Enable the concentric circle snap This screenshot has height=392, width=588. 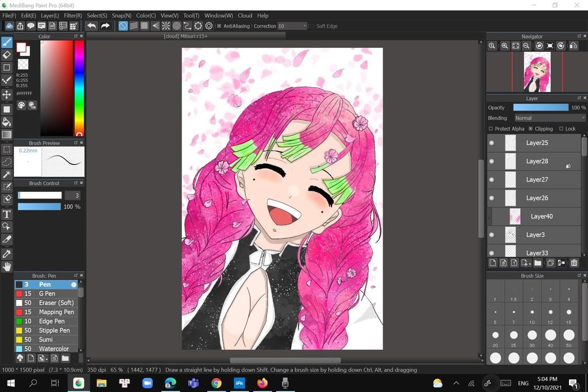pyautogui.click(x=177, y=26)
